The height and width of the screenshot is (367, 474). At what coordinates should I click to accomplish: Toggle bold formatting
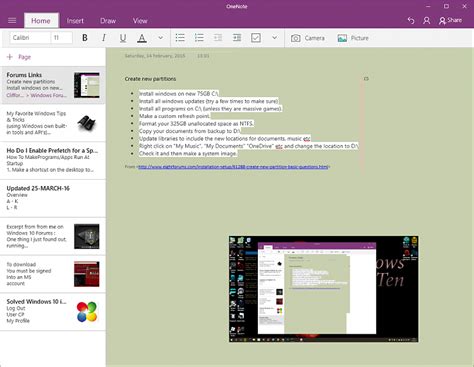pos(85,38)
